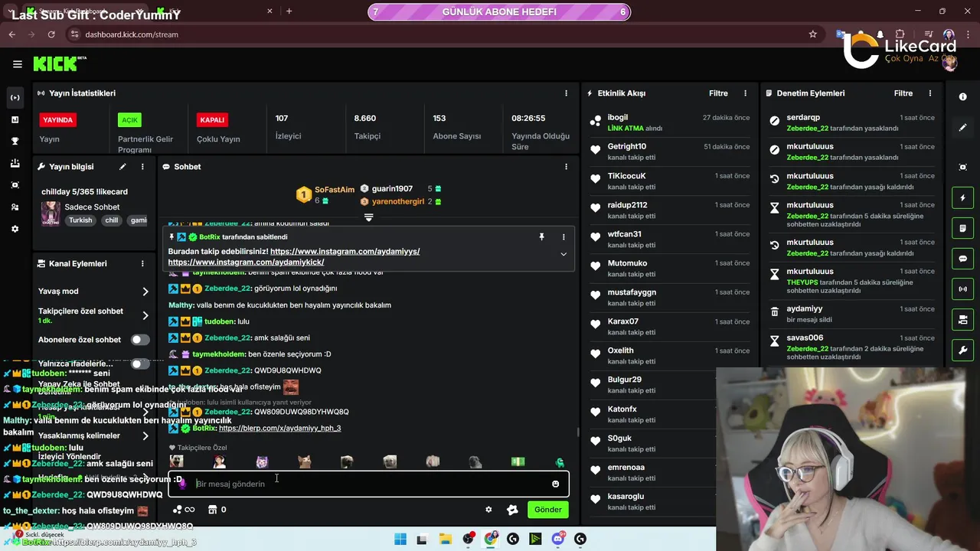Open the aydamiyys Instagram link
Image resolution: width=980 pixels, height=551 pixels.
tap(345, 251)
